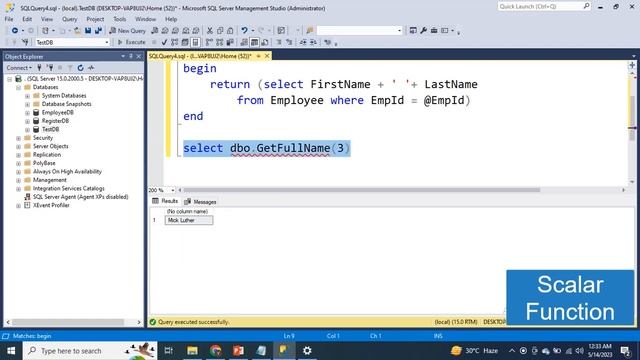The width and height of the screenshot is (640, 360).
Task: Click the Save file icon
Action: pos(88,31)
